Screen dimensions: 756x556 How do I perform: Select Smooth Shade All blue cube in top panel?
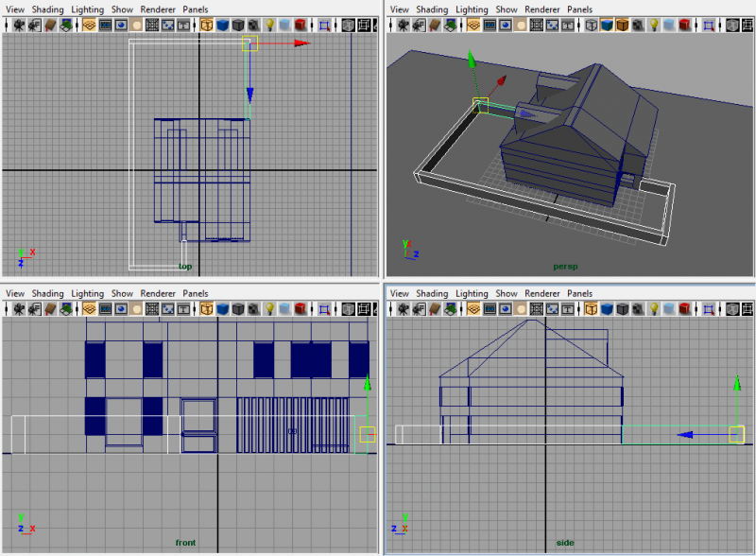tap(222, 26)
